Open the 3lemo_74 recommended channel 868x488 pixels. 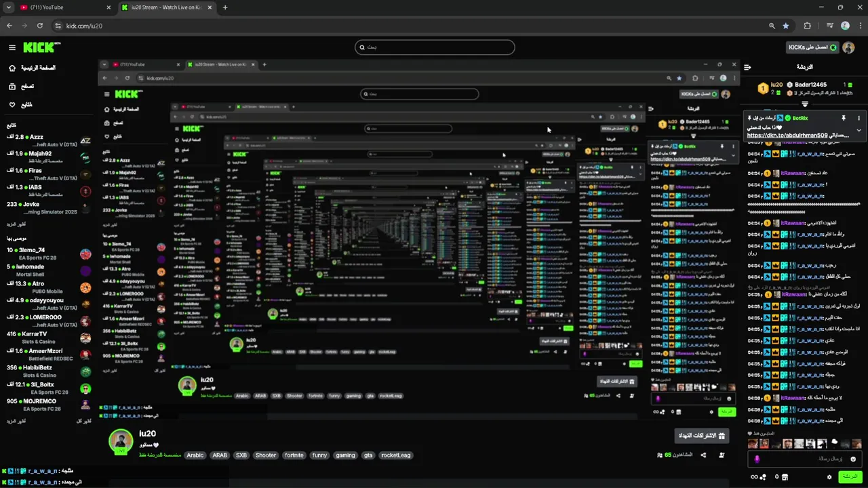[47, 254]
